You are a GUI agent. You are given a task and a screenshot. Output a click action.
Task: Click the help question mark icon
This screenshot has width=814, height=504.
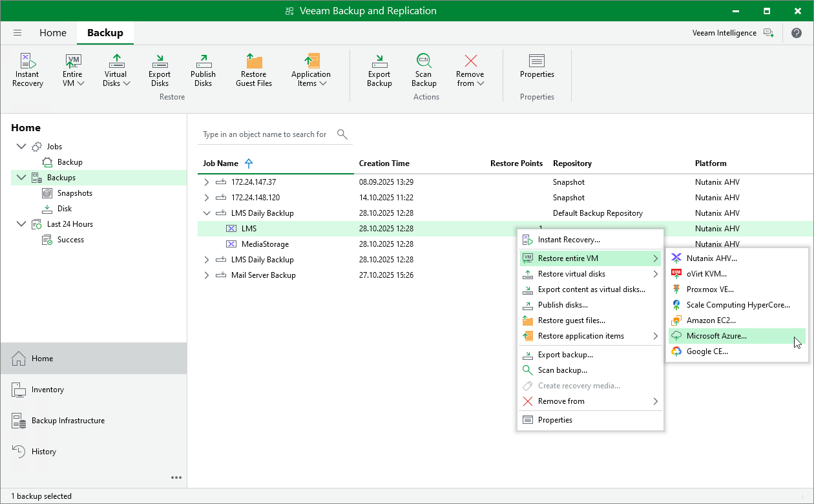796,33
